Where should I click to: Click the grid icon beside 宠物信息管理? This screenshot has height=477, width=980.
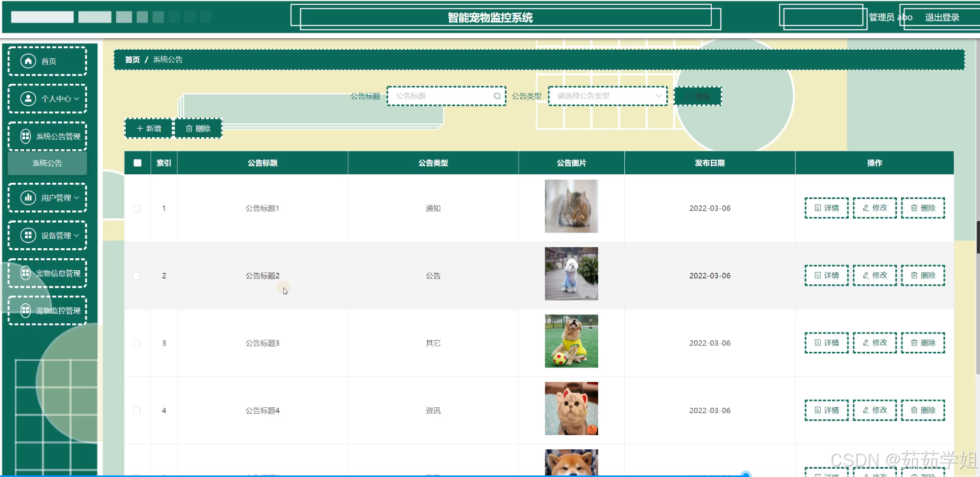[26, 273]
